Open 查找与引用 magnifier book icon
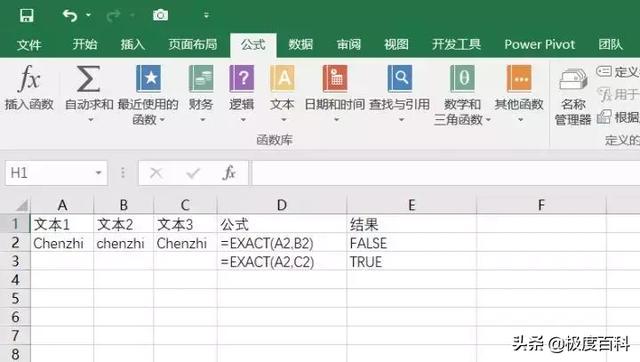 400,78
